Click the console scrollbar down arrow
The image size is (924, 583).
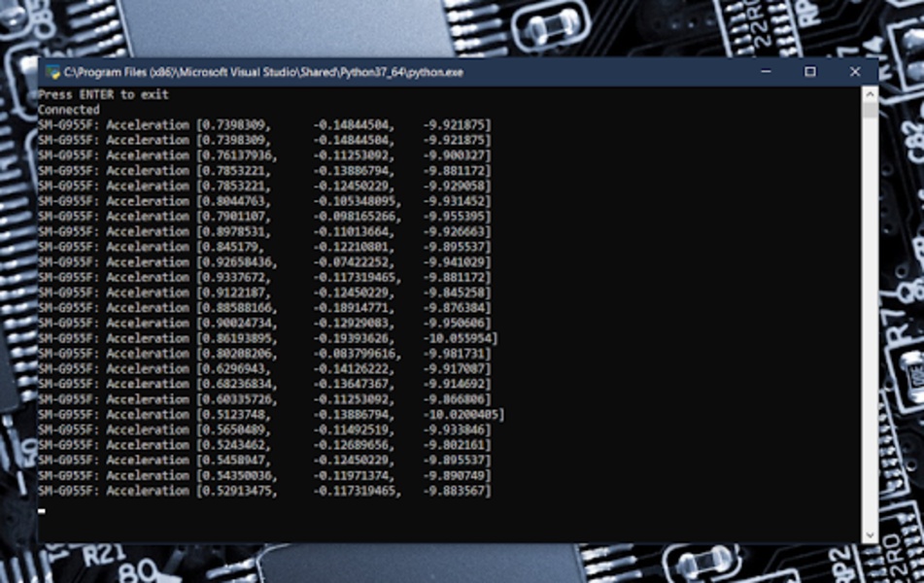tap(870, 535)
